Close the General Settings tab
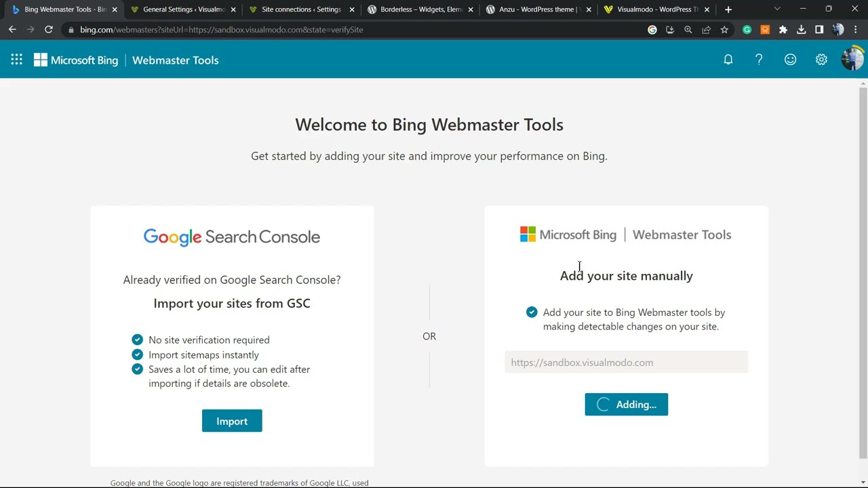The image size is (868, 488). pos(233,9)
